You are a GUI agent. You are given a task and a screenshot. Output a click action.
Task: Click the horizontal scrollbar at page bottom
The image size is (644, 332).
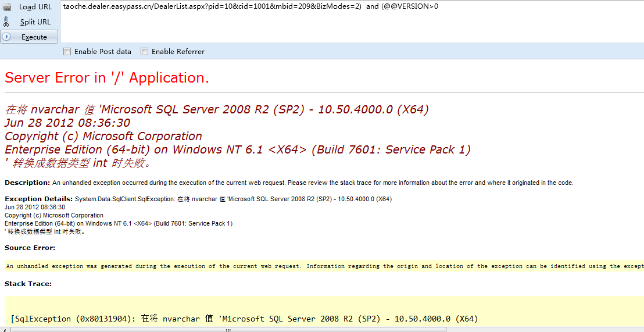228,330
